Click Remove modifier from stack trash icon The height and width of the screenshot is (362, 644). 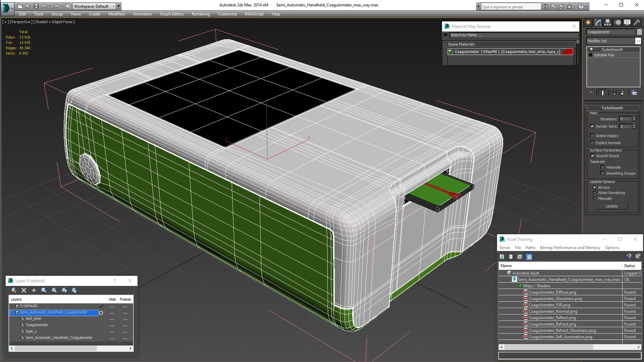(623, 93)
